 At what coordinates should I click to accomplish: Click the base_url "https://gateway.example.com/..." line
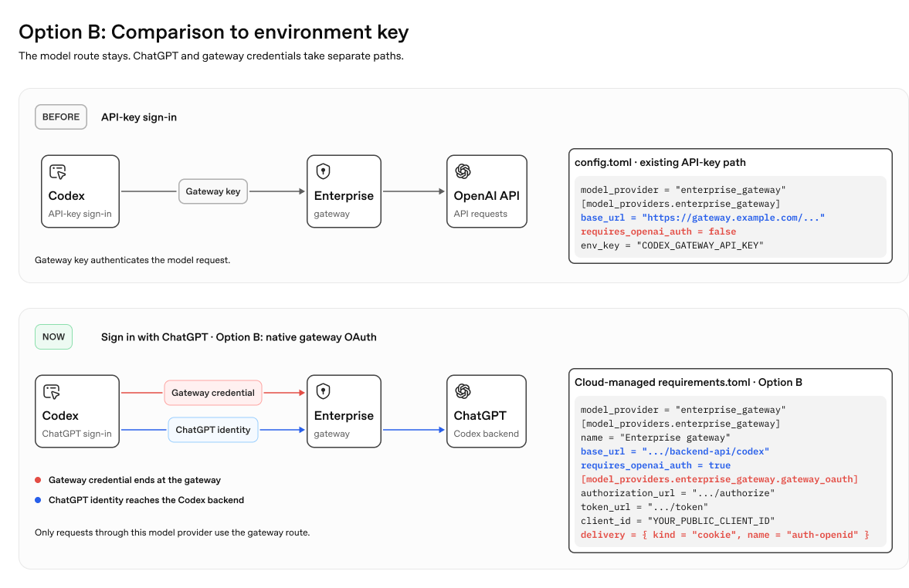coord(703,218)
